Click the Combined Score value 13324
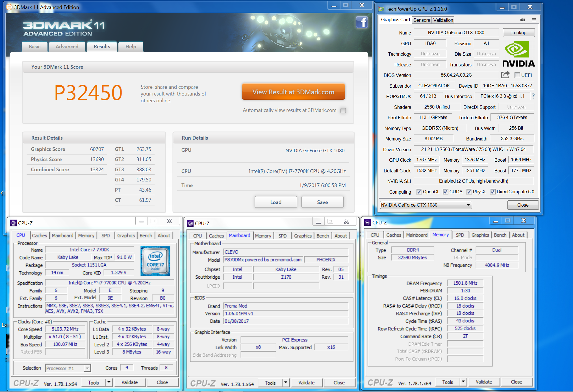The image size is (573, 392). coord(97,169)
